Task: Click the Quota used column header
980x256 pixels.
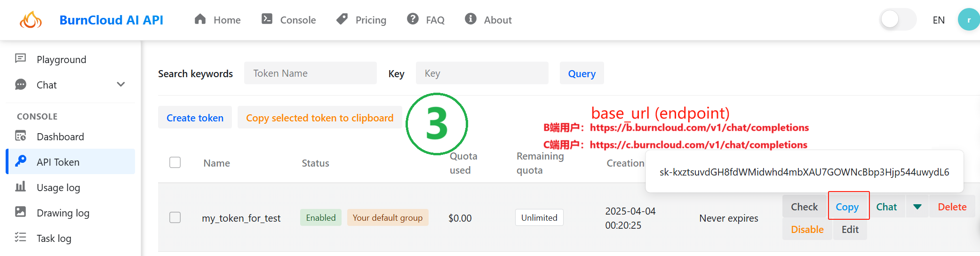Action: click(463, 163)
